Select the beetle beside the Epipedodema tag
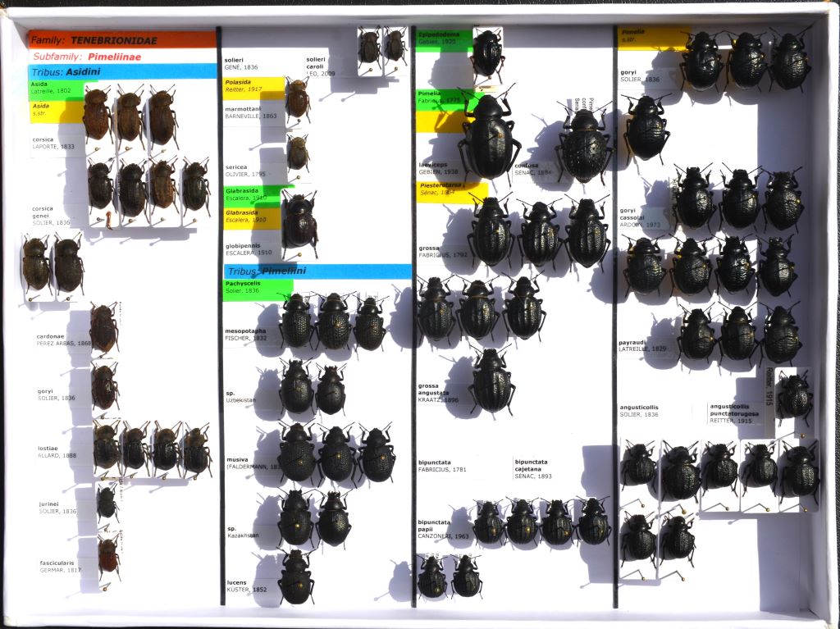Viewport: 840px width, 629px height. click(487, 53)
